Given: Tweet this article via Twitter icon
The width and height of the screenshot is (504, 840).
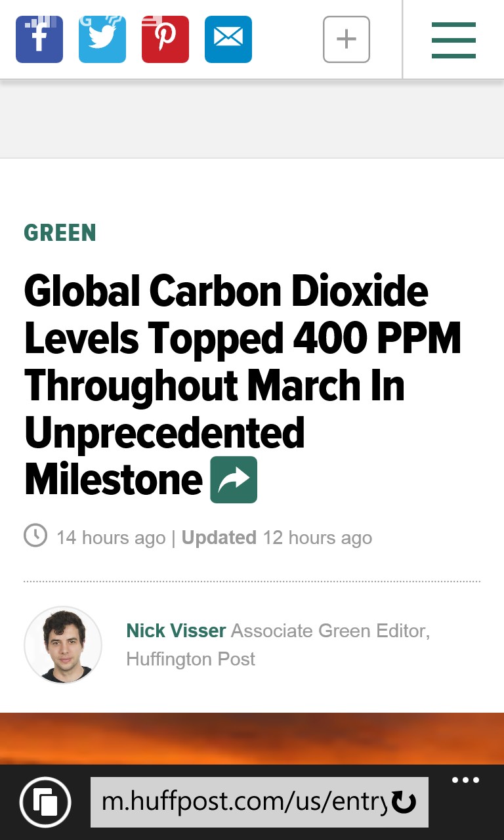Looking at the screenshot, I should click(x=102, y=39).
